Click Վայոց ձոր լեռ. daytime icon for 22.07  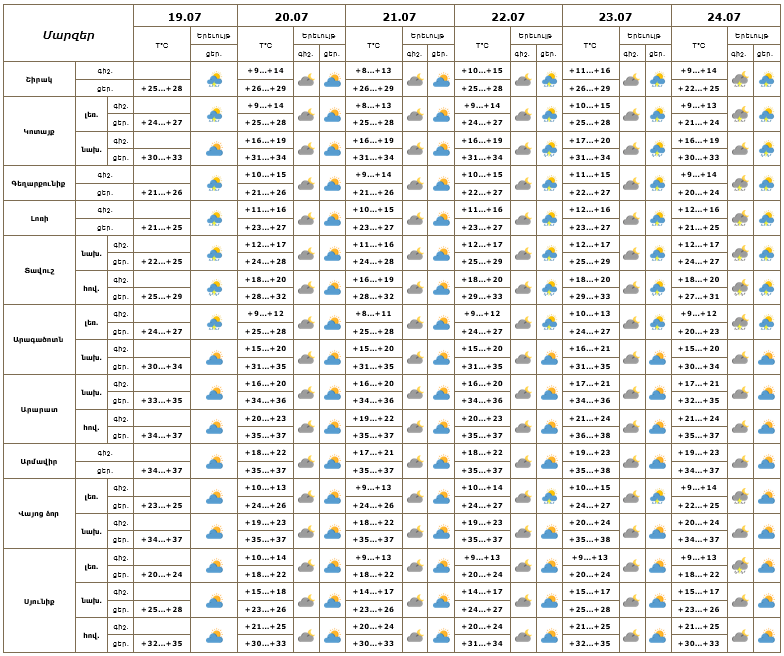550,497
